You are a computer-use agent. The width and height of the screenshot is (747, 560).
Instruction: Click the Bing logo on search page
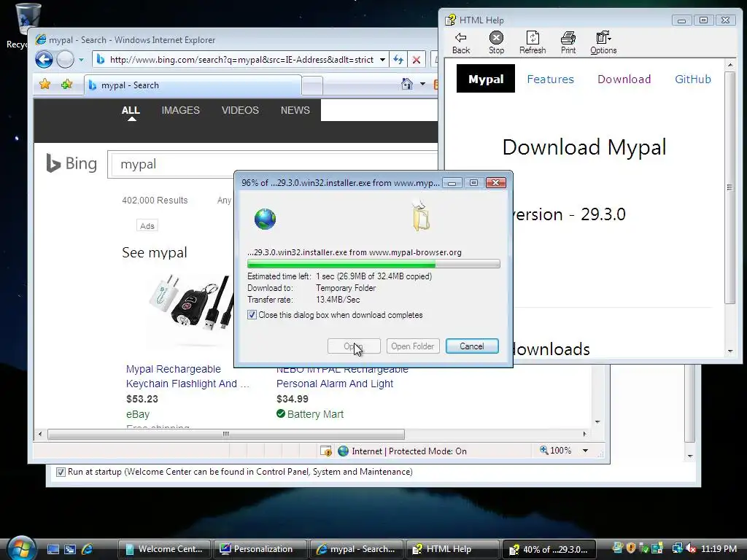coord(71,163)
